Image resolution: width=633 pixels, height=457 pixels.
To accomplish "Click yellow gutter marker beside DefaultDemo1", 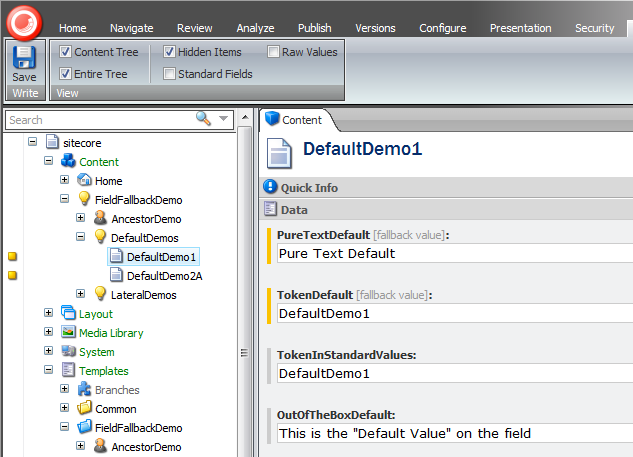I will point(13,256).
